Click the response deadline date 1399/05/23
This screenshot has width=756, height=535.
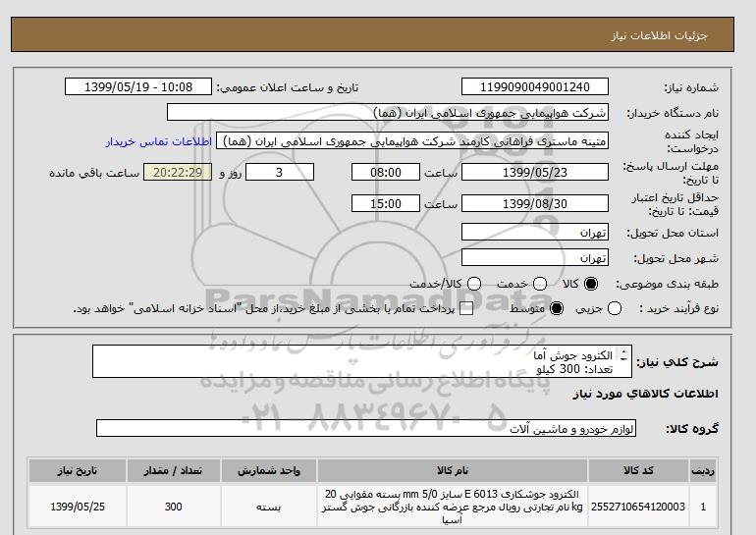coord(535,172)
